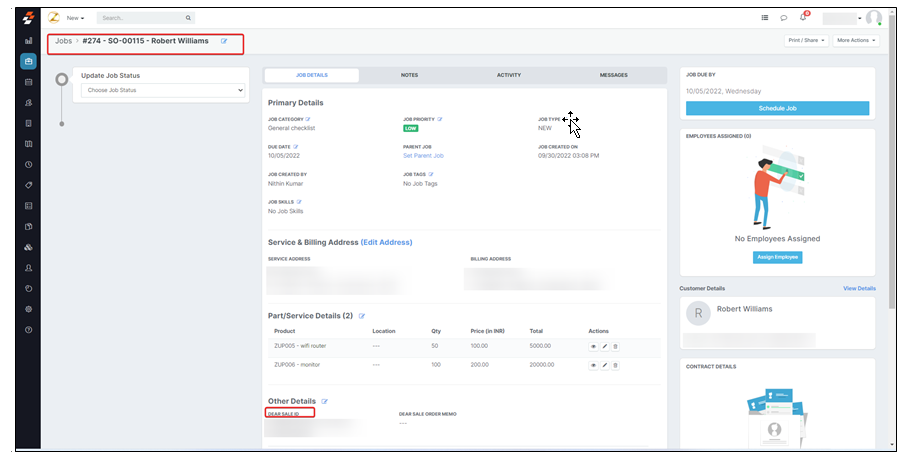
Task: Open the Print / Share dropdown
Action: point(806,41)
